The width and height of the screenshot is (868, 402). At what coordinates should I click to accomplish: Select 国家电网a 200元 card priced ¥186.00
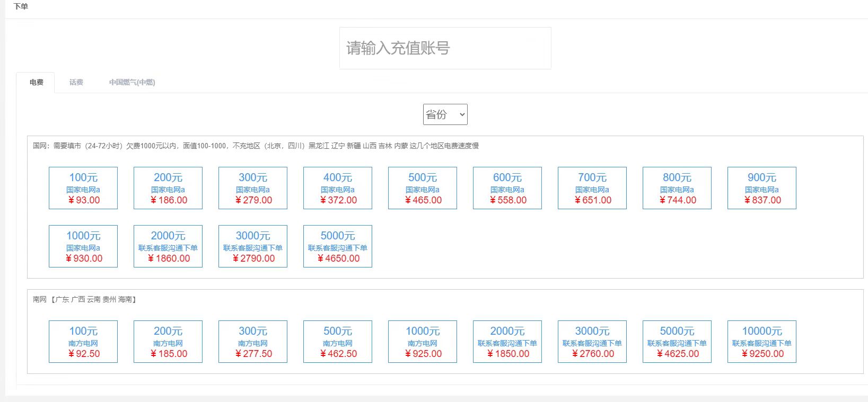[168, 188]
